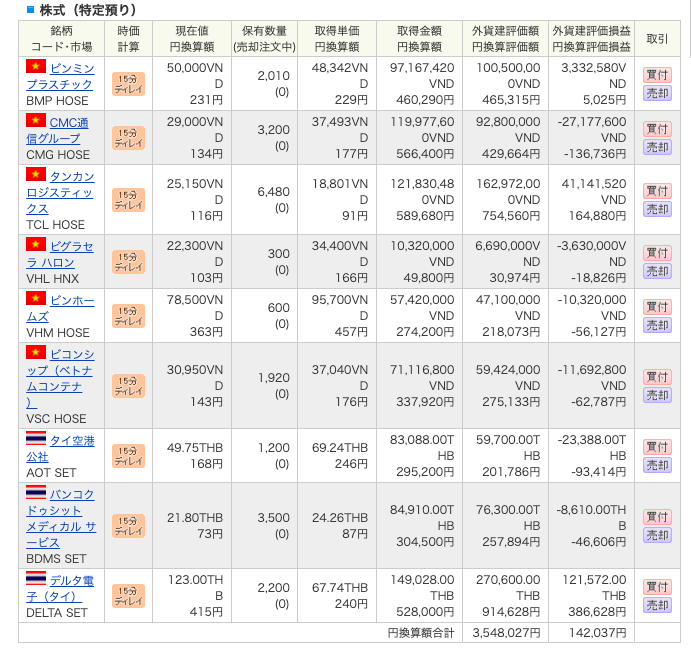Click 売却 button for BMP HOSE

pos(657,93)
